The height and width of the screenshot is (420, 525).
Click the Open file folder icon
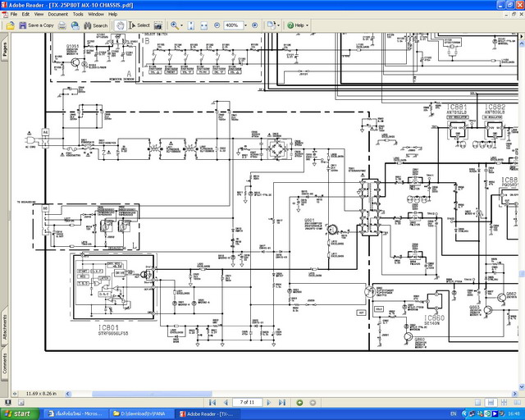11,25
